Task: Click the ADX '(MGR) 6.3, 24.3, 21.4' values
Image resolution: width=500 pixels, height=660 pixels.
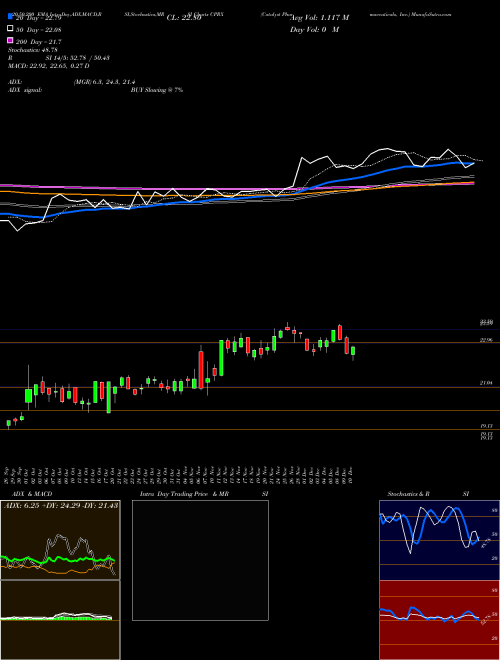Action: [x=104, y=82]
